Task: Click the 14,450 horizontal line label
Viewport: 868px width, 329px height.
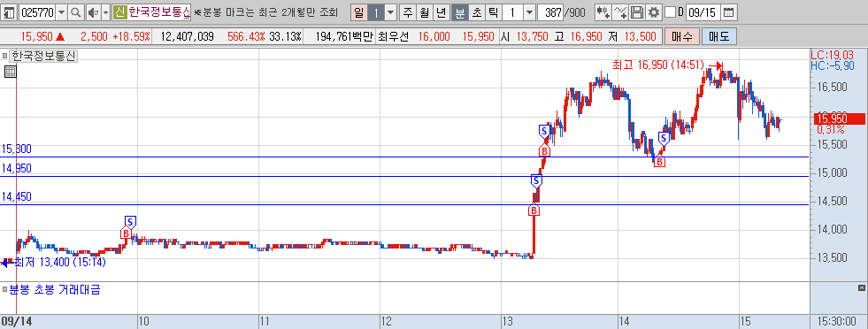Action: coord(16,197)
